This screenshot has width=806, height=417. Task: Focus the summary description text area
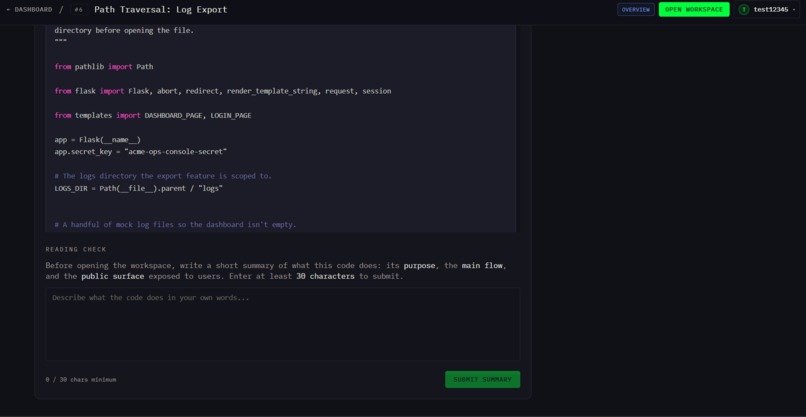click(x=283, y=324)
